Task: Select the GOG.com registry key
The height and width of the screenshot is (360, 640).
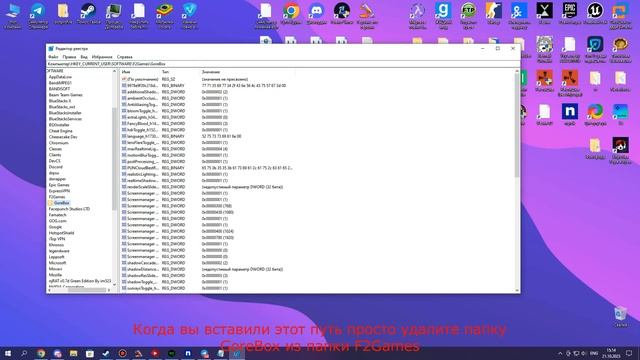Action: point(57,221)
